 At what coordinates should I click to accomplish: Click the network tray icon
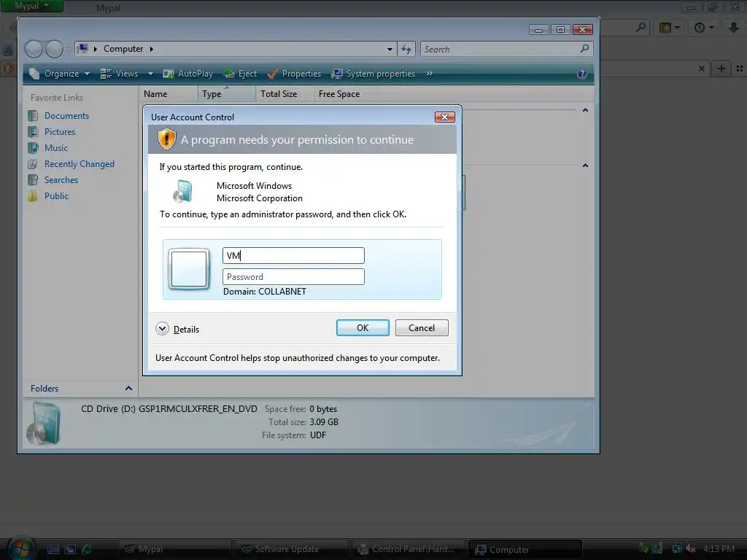[677, 548]
